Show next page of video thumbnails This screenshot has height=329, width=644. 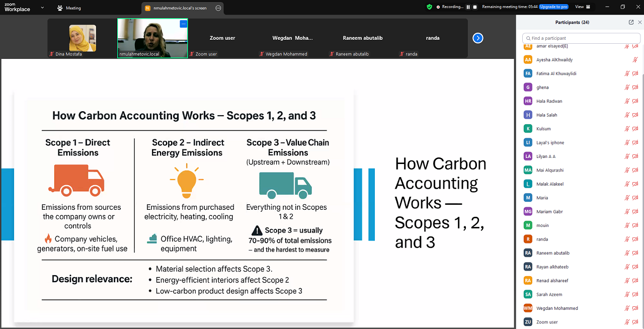pyautogui.click(x=478, y=38)
